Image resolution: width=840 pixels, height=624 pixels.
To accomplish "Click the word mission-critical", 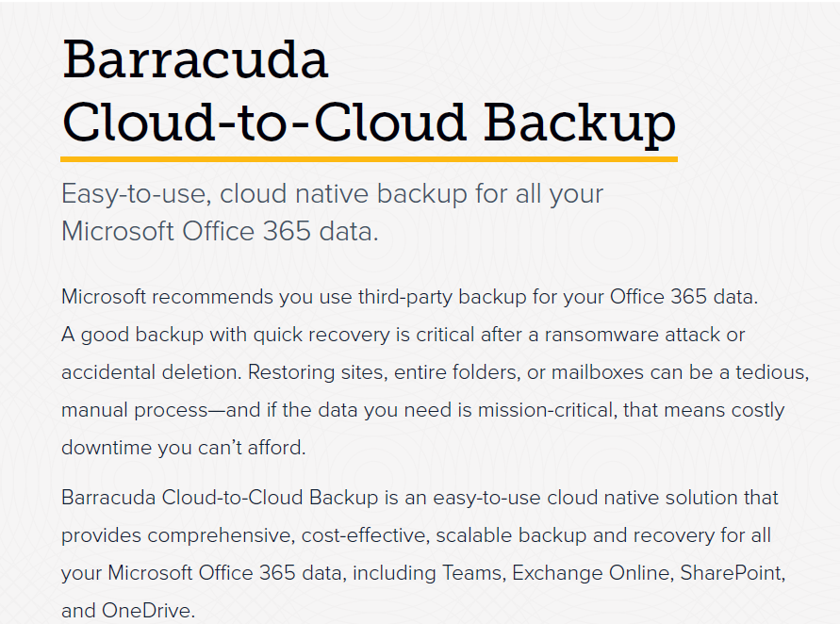I will pos(547,410).
